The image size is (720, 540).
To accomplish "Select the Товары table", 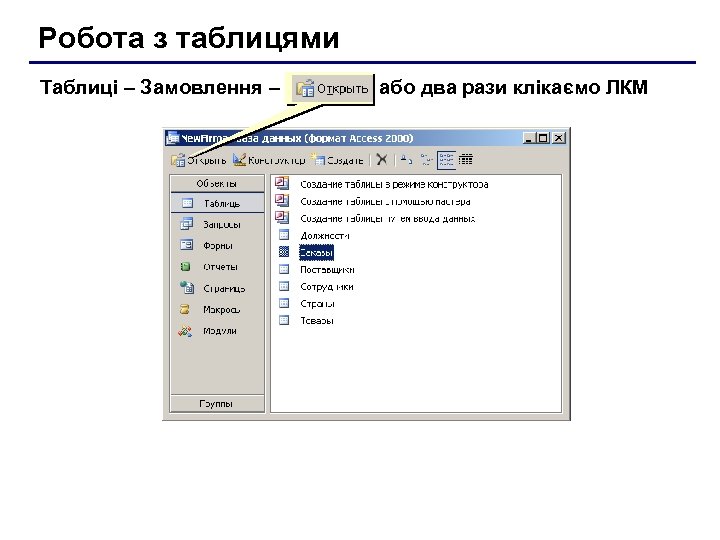I will coord(306,321).
